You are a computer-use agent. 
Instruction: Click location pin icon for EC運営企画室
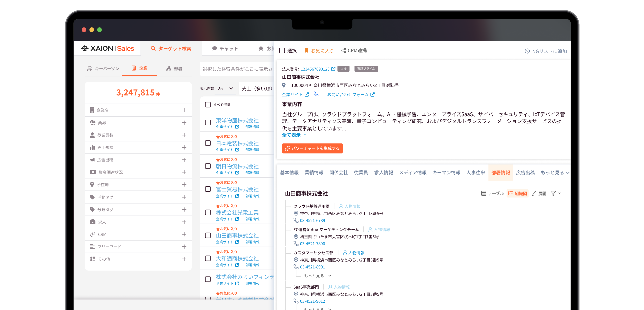point(296,237)
